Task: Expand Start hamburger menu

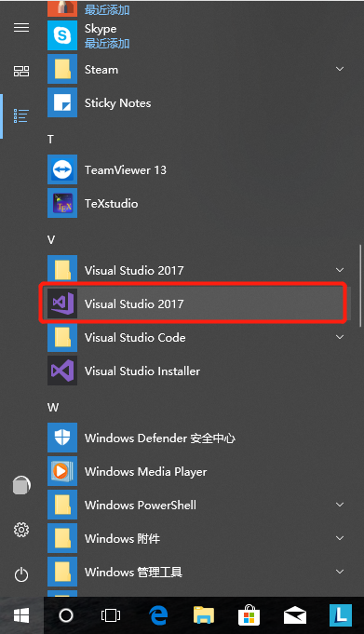Action: click(x=21, y=27)
